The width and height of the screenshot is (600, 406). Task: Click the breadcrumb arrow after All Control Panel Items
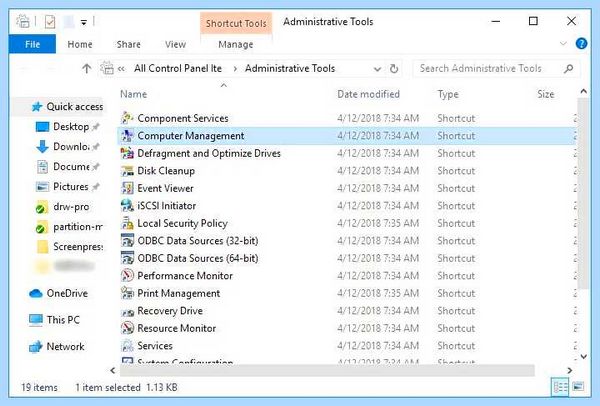pyautogui.click(x=235, y=69)
